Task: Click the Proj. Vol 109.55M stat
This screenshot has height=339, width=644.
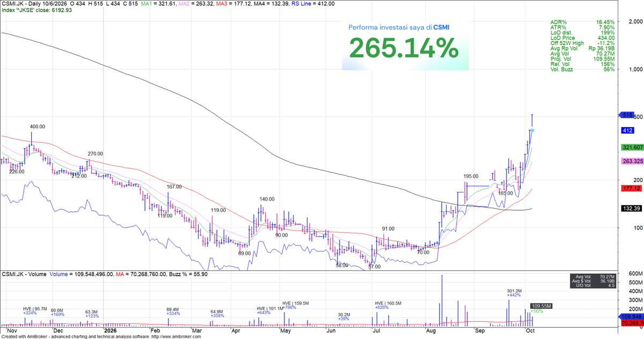Action: tap(582, 59)
